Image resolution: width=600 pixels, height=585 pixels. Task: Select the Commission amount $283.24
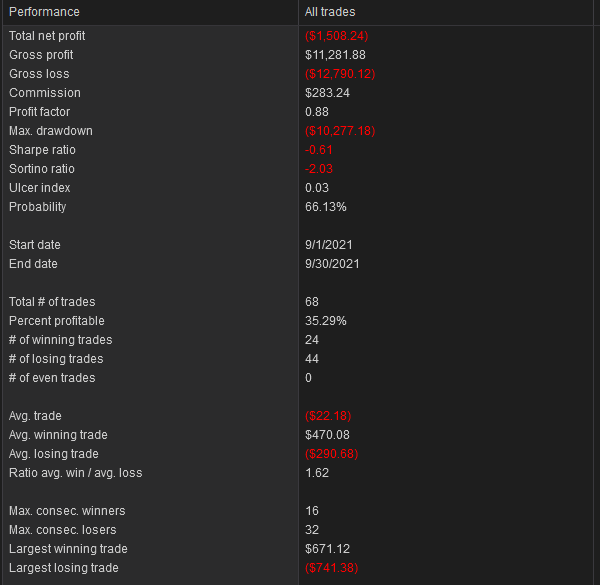(327, 93)
